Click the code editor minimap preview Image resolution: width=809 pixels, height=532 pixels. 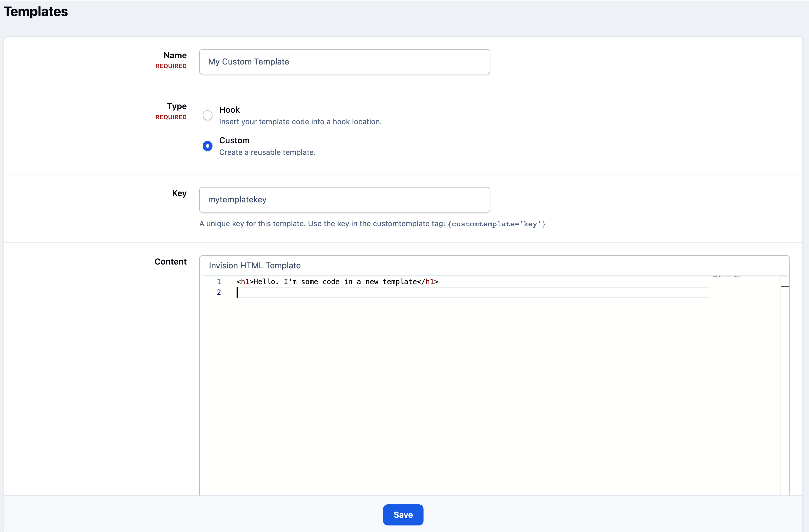point(726,277)
